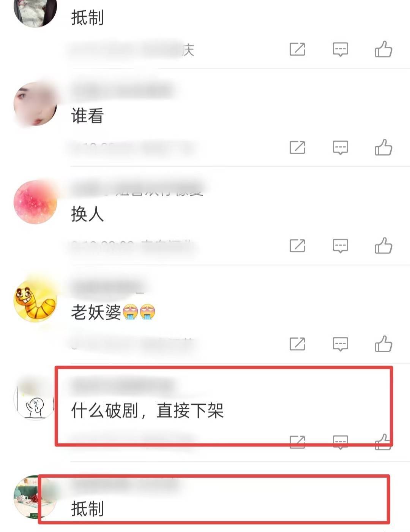Like the top 抵制 comment
410x532 pixels.
pyautogui.click(x=383, y=49)
